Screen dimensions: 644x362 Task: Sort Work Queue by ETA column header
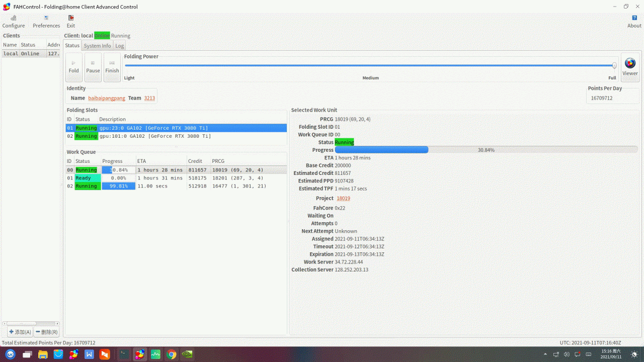161,161
